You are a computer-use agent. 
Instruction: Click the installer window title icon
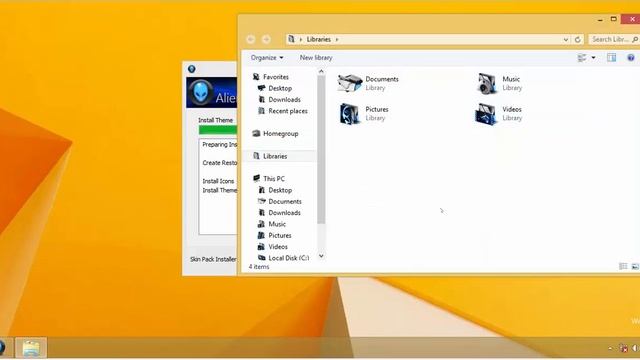click(x=191, y=69)
